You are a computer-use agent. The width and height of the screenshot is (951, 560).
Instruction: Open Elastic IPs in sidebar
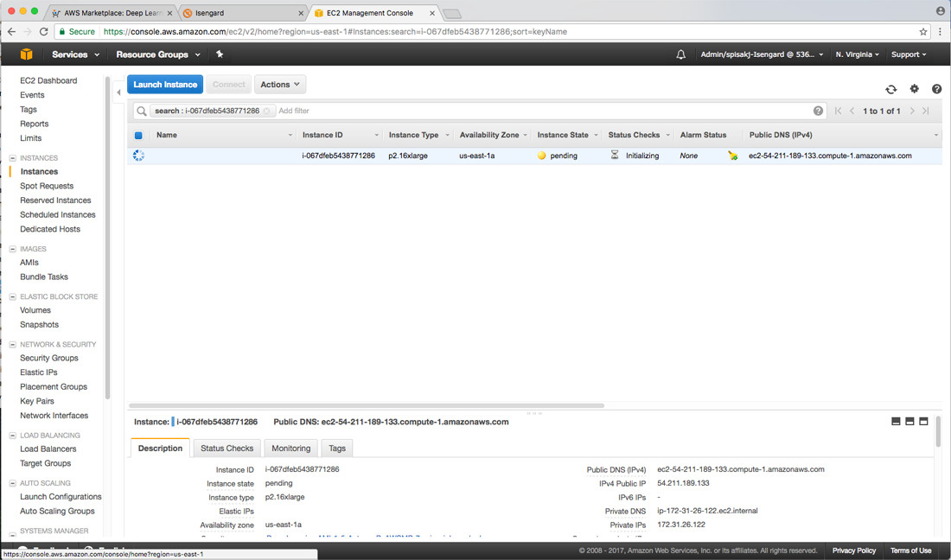pos(39,372)
